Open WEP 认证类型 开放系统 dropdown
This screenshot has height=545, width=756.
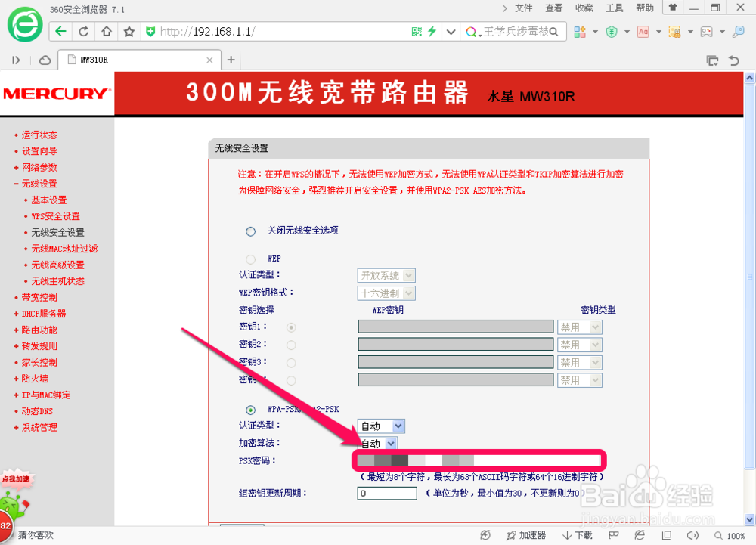[386, 276]
